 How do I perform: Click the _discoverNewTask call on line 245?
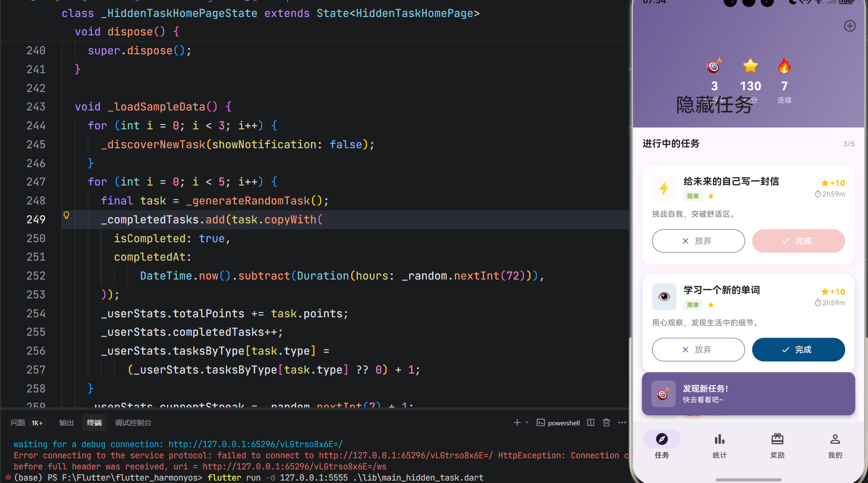coord(153,144)
